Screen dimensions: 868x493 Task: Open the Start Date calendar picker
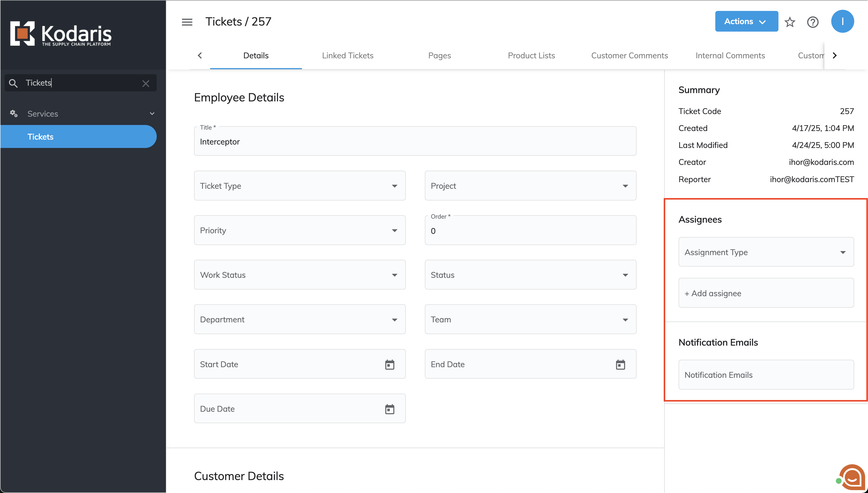[x=390, y=365]
